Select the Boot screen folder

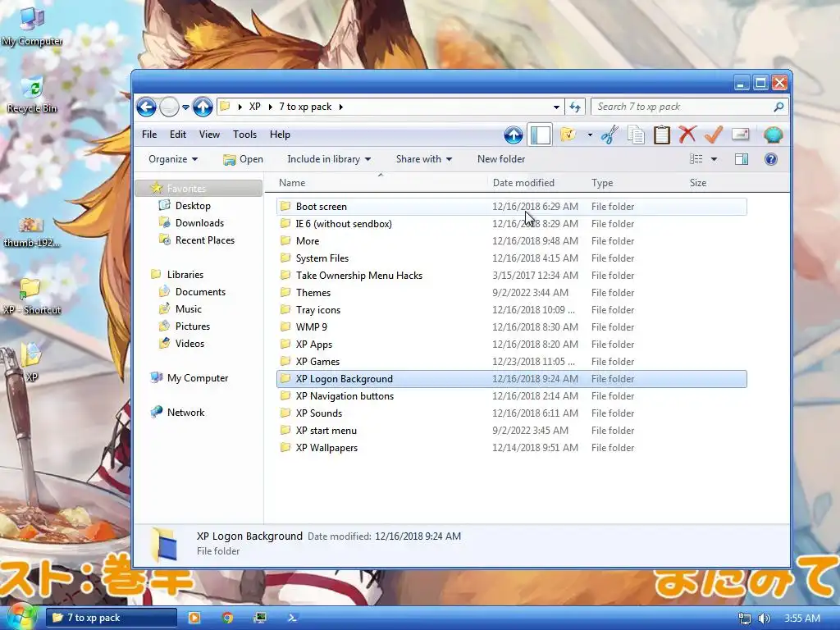(512, 206)
